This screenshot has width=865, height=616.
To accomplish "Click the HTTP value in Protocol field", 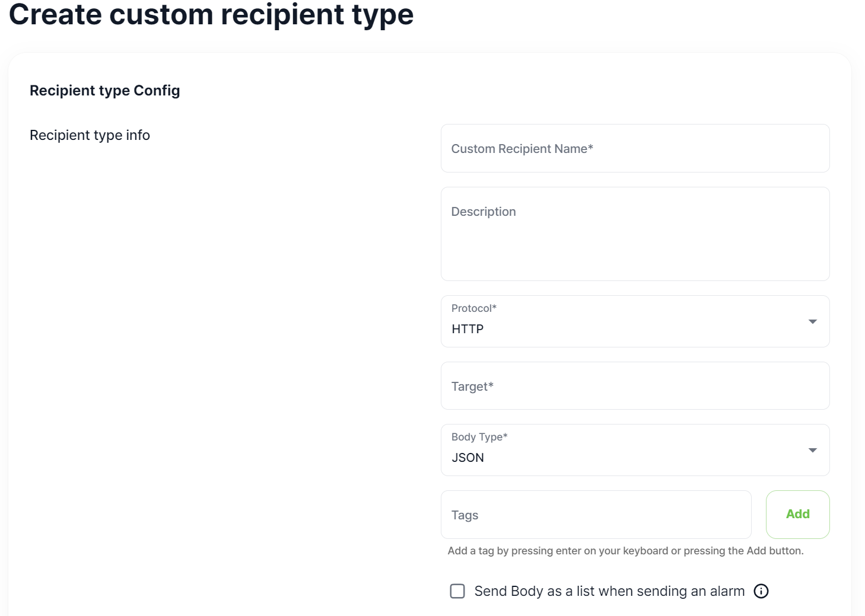I will (468, 329).
